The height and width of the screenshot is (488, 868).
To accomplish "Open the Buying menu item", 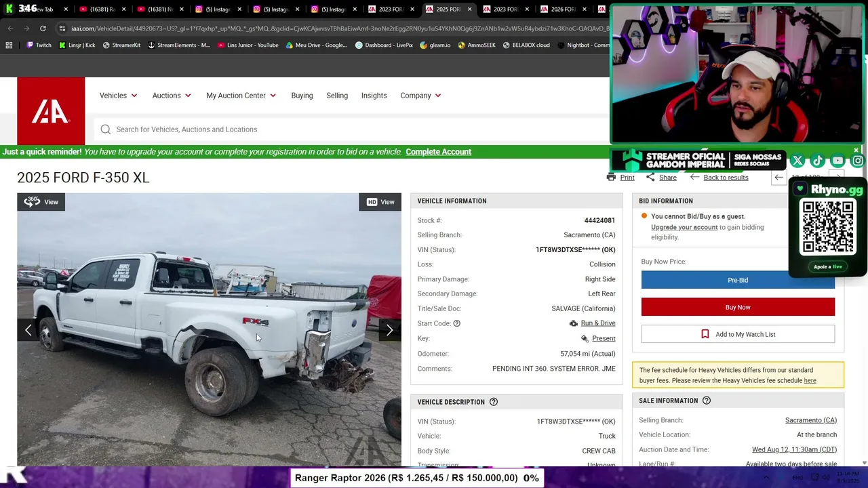I will click(302, 96).
